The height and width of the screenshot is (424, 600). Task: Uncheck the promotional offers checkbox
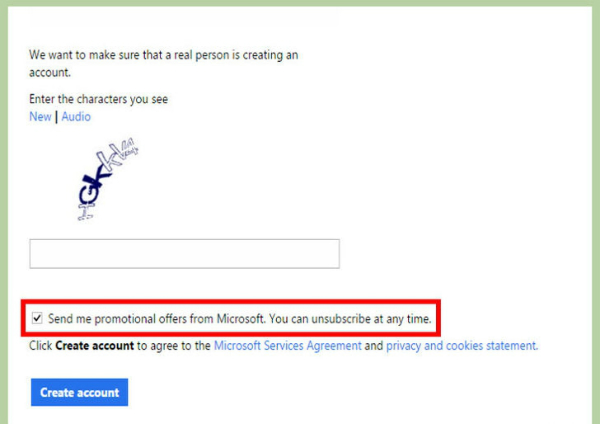pyautogui.click(x=37, y=318)
